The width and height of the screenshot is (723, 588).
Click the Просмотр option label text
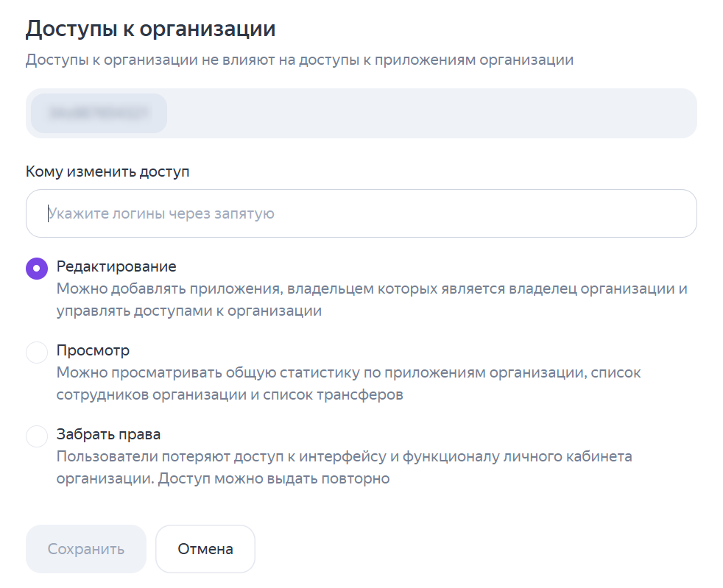[x=93, y=350]
